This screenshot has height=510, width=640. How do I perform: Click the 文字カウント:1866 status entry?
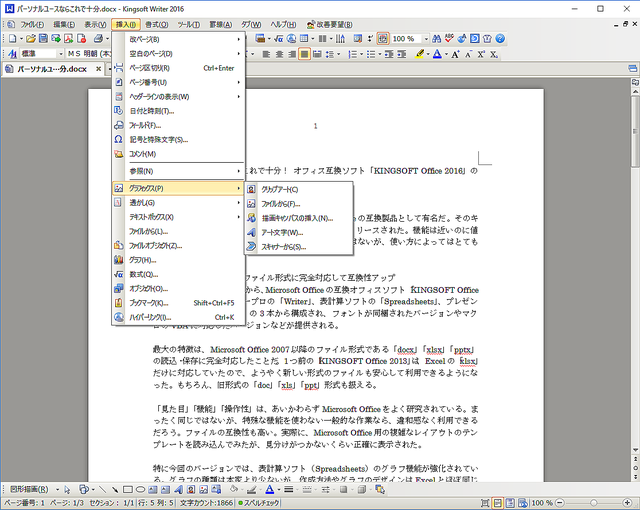pos(207,503)
